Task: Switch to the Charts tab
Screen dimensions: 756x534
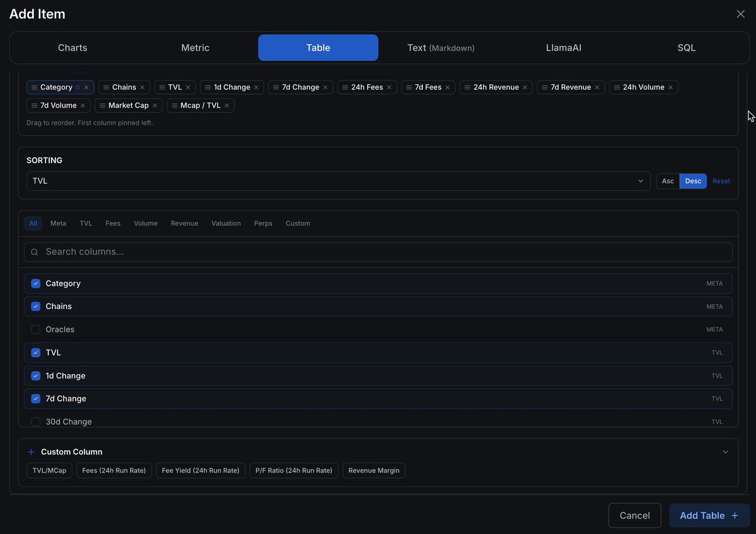Action: coord(72,48)
